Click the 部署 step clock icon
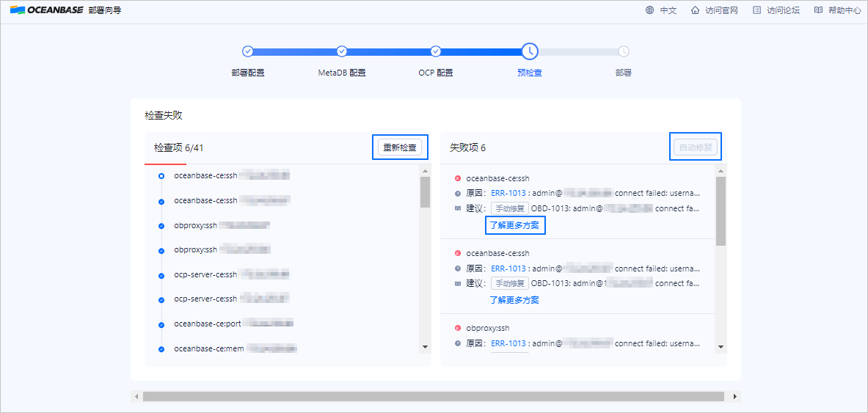This screenshot has height=413, width=868. click(624, 51)
